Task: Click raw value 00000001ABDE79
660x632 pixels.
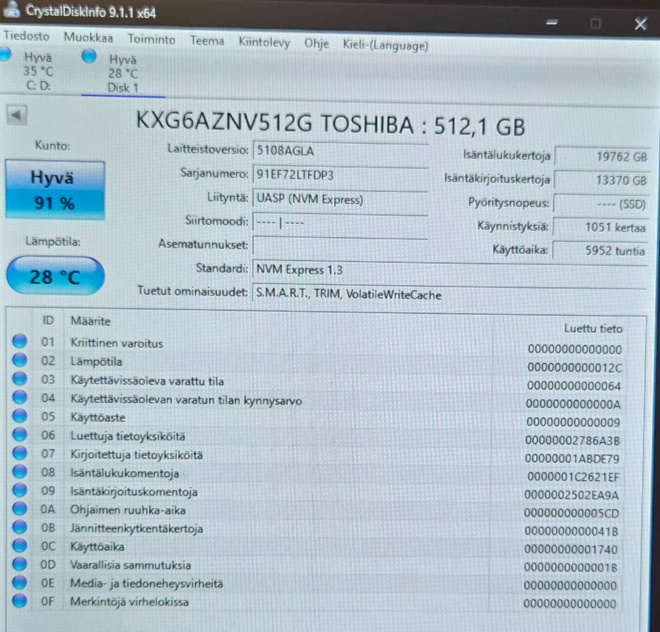Action: click(x=572, y=459)
